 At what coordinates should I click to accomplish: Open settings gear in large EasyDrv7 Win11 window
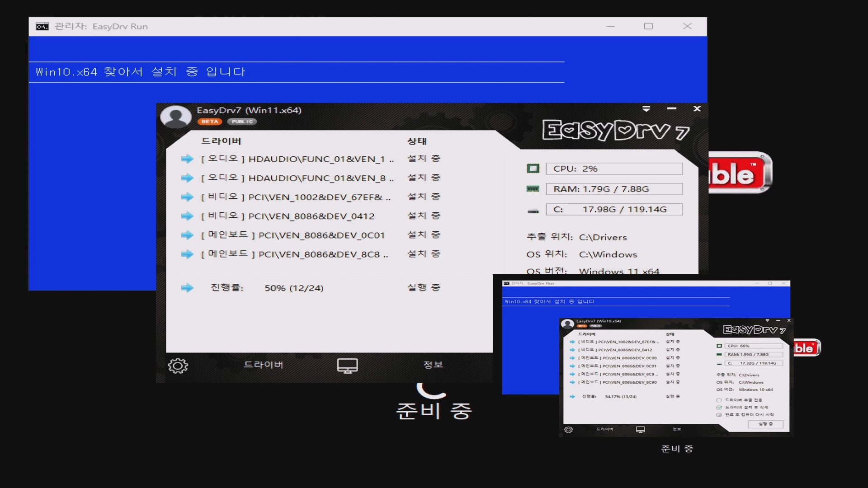tap(178, 366)
